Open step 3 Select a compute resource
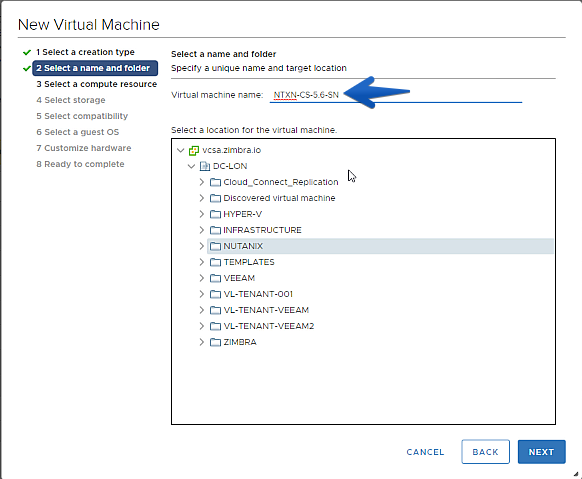Screen dimensions: 582x479 click(97, 84)
